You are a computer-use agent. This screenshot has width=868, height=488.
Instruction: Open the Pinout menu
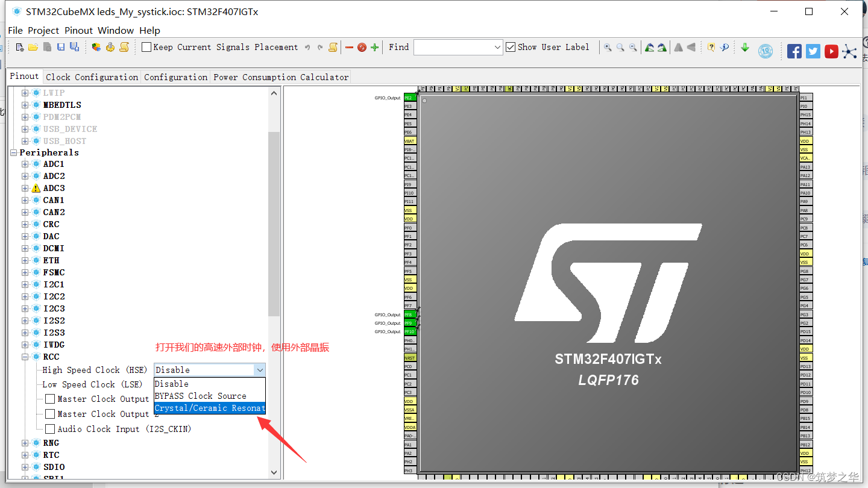coord(78,30)
